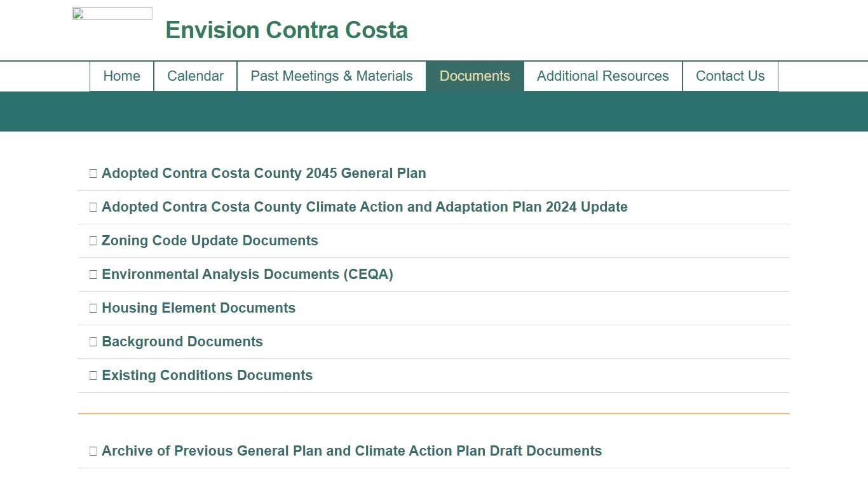
Task: Click the icon next to Zoning Code Update Documents
Action: tap(93, 240)
